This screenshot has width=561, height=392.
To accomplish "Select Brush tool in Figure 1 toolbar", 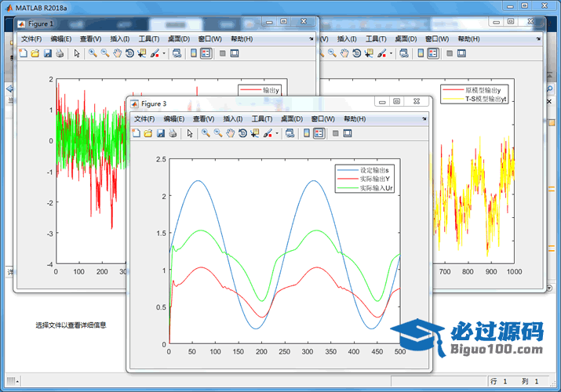I will click(155, 53).
